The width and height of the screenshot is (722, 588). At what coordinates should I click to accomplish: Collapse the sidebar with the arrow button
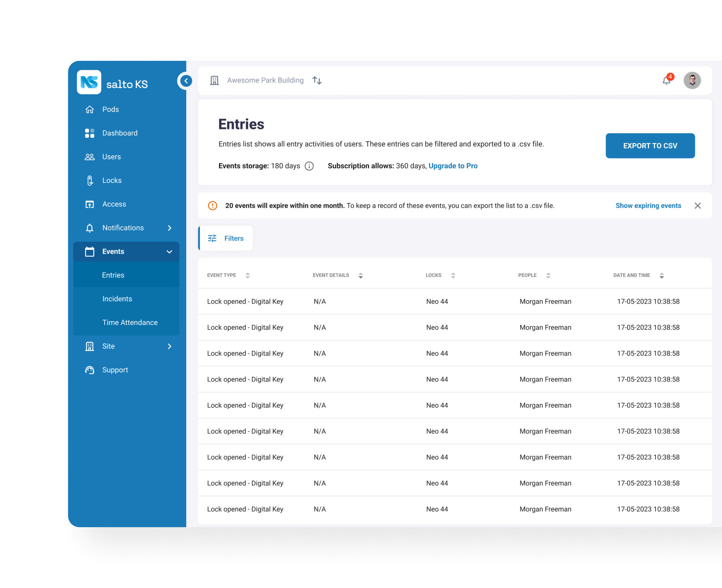(x=186, y=81)
